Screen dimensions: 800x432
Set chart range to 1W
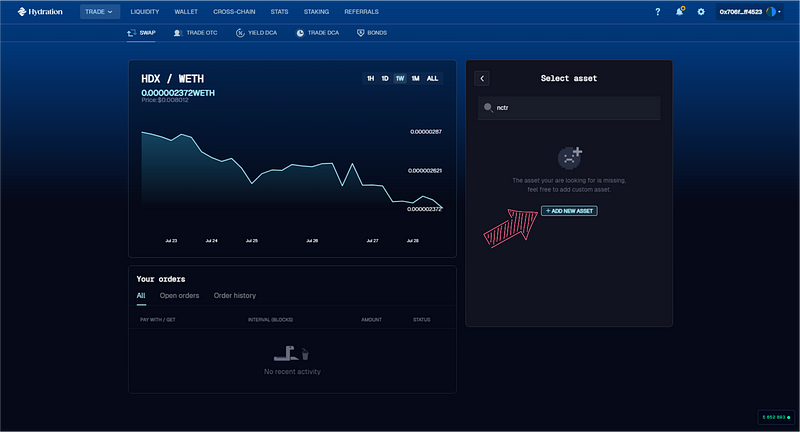click(x=400, y=79)
